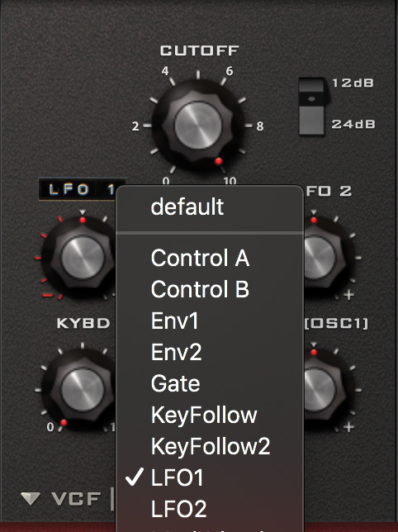
Task: Collapse the VCF section triangle
Action: click(x=31, y=498)
